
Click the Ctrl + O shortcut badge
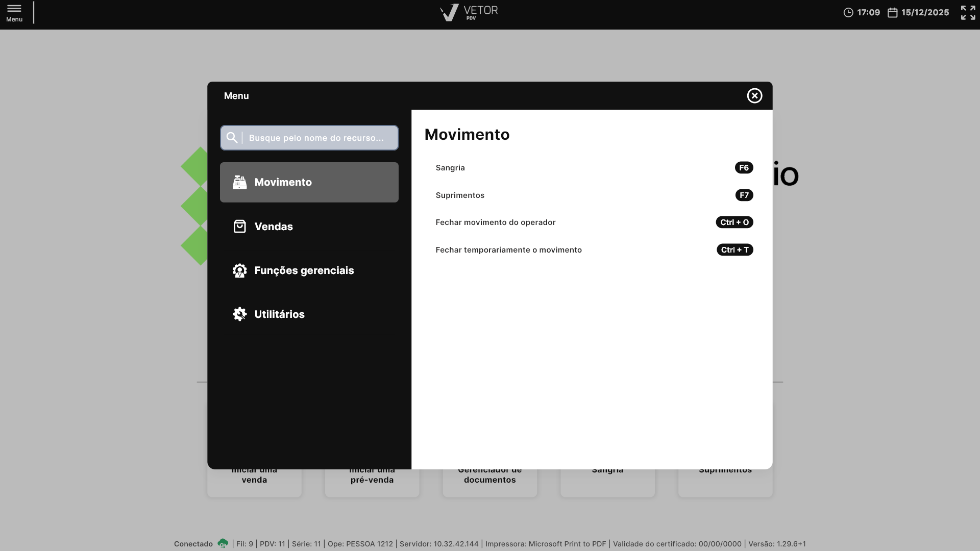coord(734,222)
